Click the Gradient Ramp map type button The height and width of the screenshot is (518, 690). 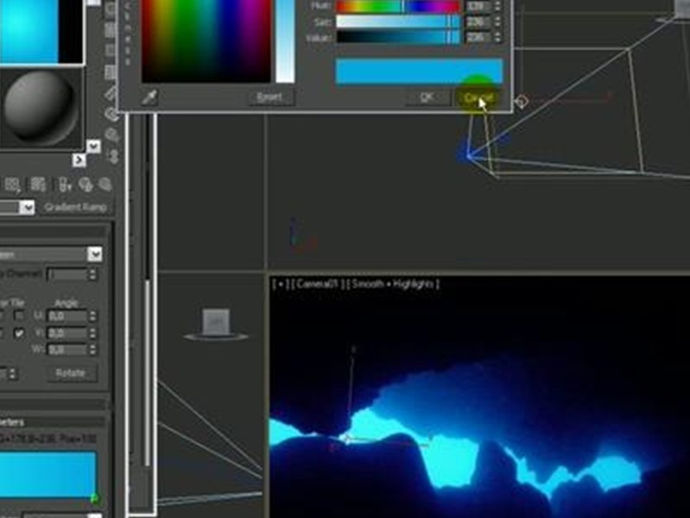point(75,207)
